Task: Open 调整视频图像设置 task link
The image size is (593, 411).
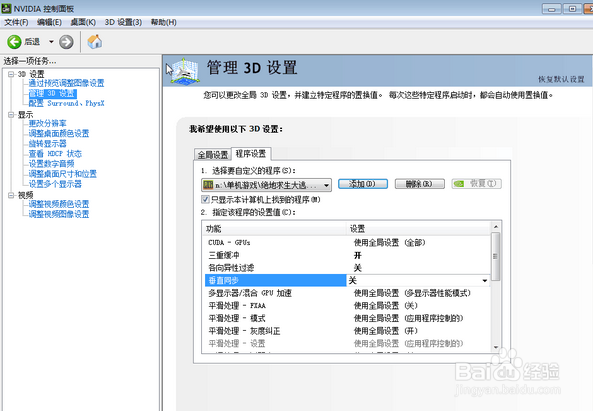Action: coord(59,214)
